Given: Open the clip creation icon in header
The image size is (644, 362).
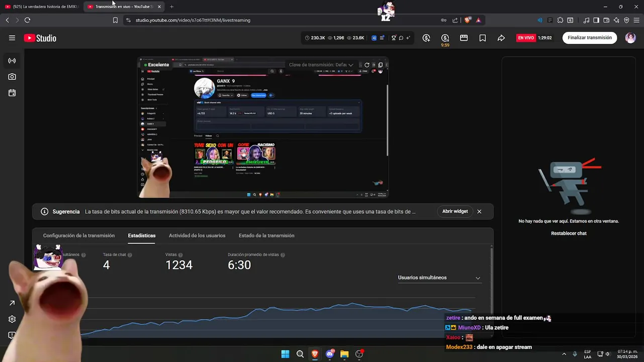Looking at the screenshot, I should (x=464, y=38).
